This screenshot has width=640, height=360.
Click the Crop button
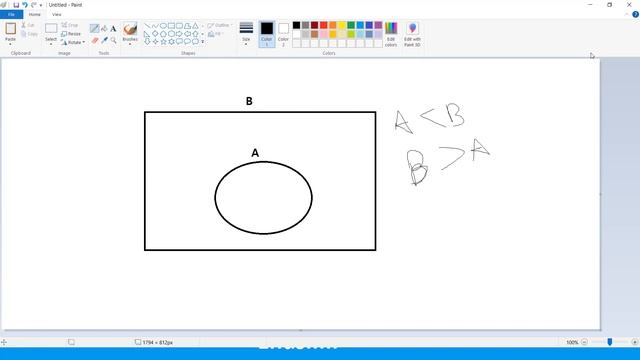tap(69, 25)
